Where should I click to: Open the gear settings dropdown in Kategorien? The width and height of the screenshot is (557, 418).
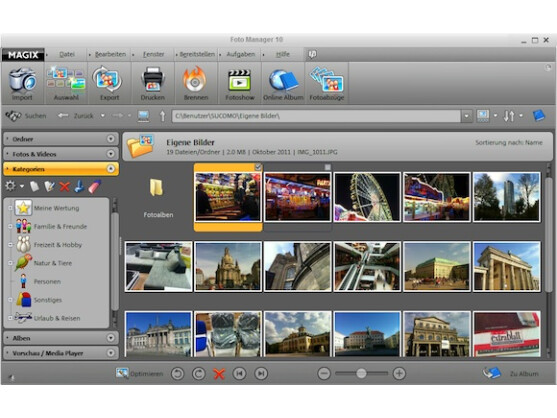coord(22,186)
